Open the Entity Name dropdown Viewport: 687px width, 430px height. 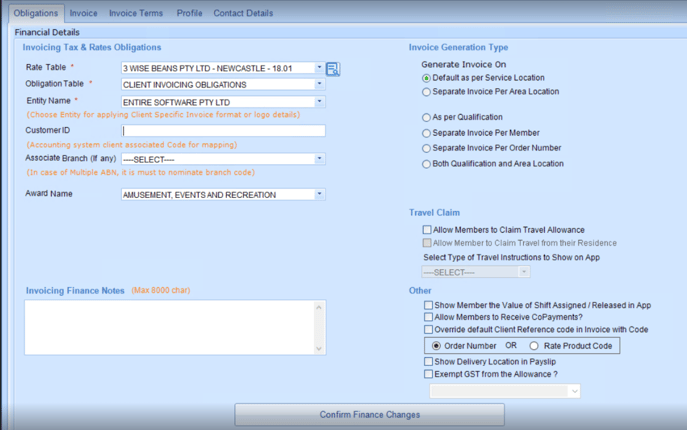click(319, 102)
